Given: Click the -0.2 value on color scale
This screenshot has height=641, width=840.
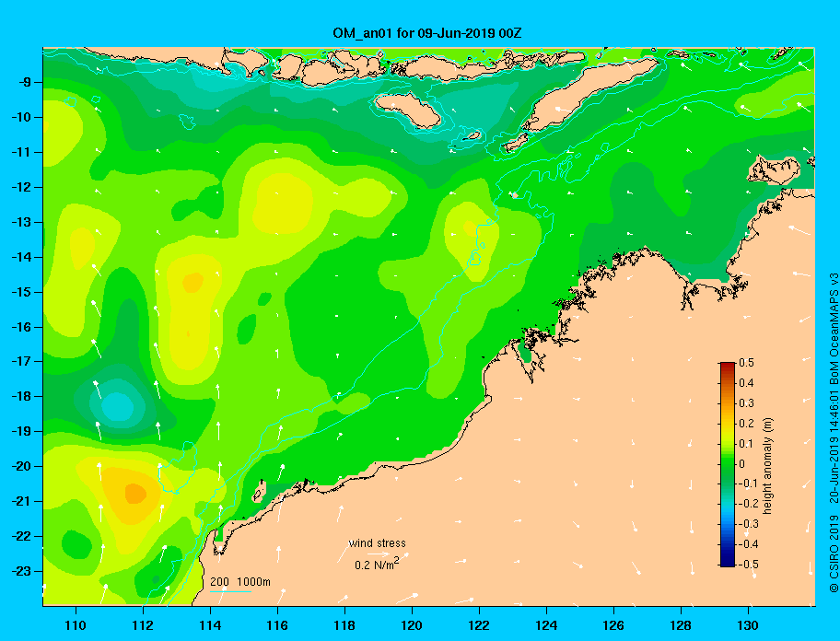Looking at the screenshot, I should click(749, 504).
